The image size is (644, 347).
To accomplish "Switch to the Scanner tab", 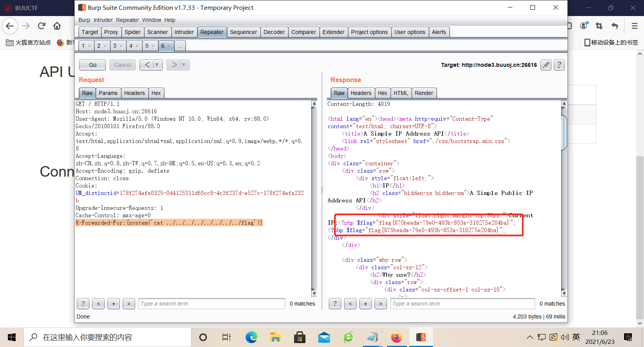I will point(157,32).
